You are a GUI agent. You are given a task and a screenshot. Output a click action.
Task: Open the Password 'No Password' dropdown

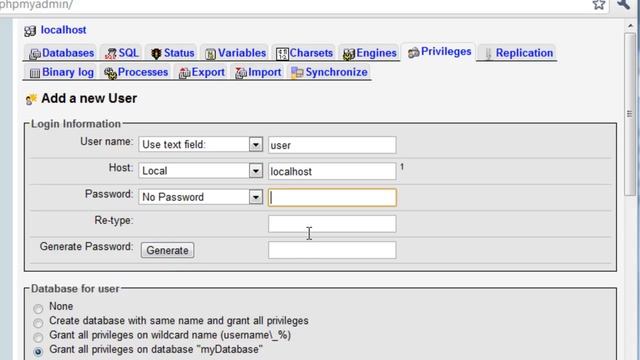point(200,197)
